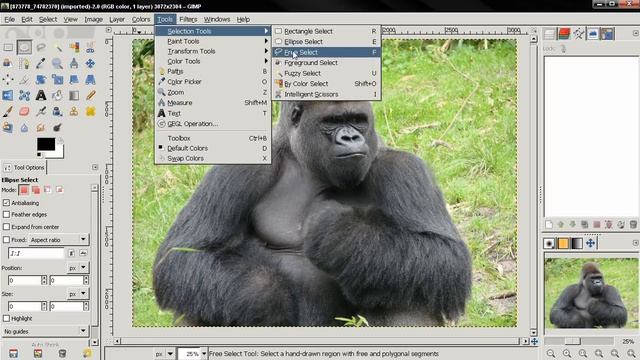This screenshot has height=360, width=640.
Task: Click the reset tool options button
Action: 87,353
